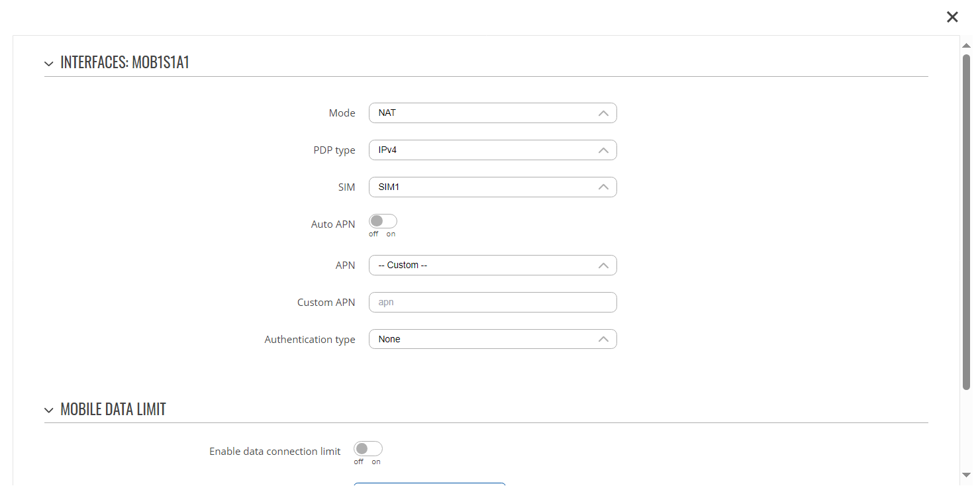The height and width of the screenshot is (486, 980).
Task: Expand the APN dropdown set to Custom
Action: [492, 266]
